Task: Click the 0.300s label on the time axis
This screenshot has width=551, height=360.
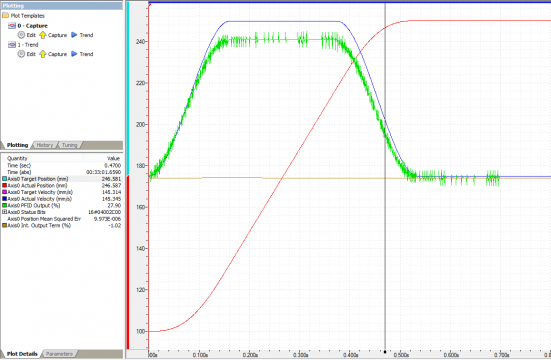Action: click(x=300, y=355)
